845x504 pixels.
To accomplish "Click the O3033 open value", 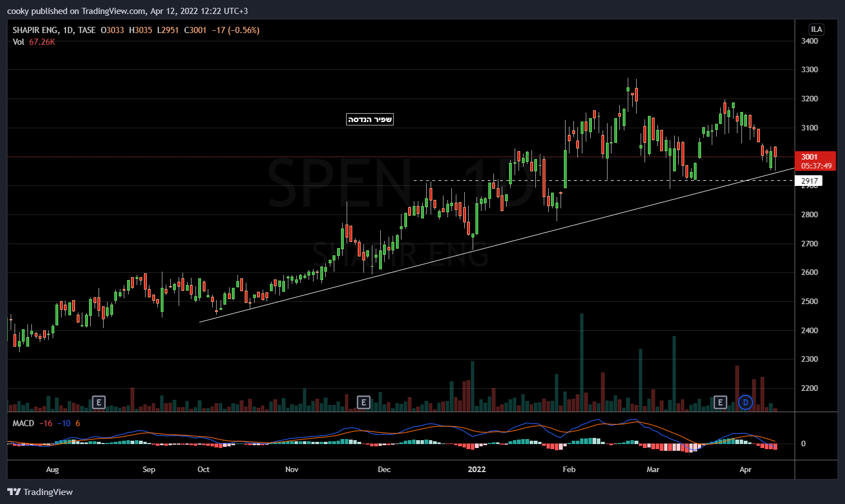I will click(113, 30).
